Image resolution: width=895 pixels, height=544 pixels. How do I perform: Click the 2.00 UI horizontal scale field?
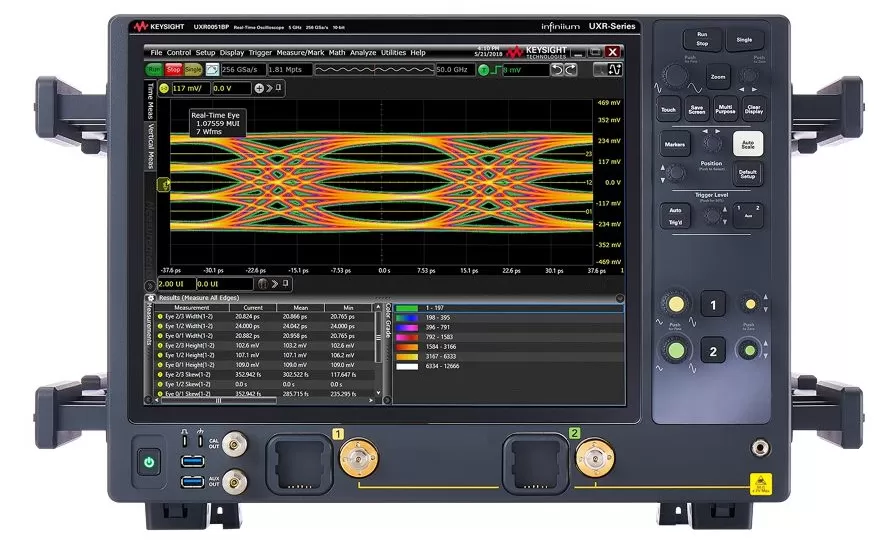pyautogui.click(x=175, y=284)
